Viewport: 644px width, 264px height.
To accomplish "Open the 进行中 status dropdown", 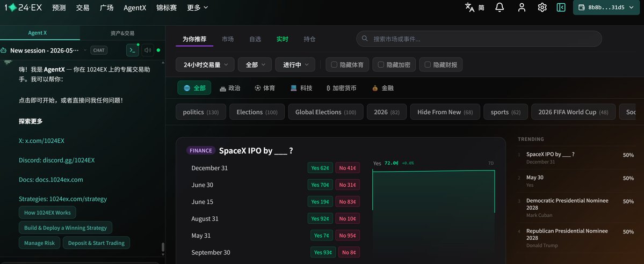I will 295,64.
